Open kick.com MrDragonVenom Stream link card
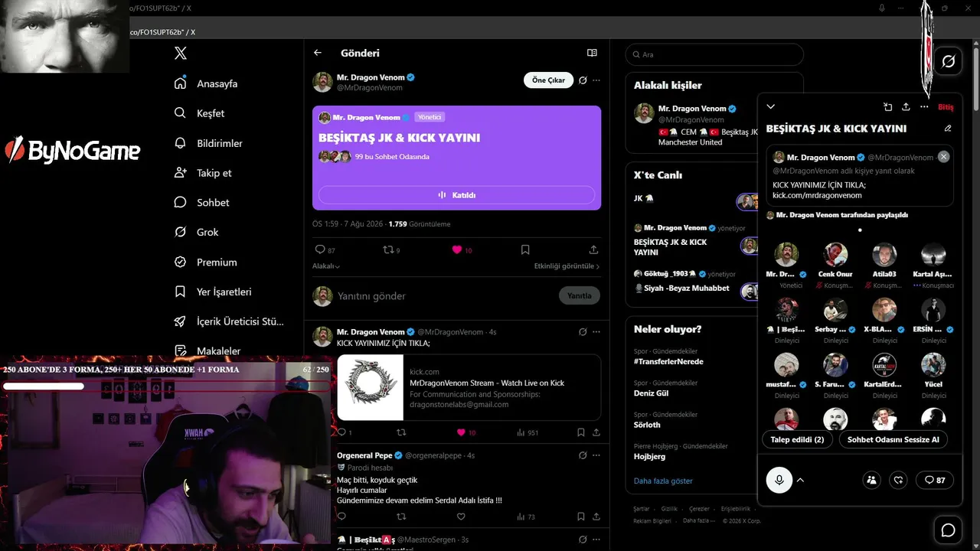This screenshot has width=980, height=551. 469,387
